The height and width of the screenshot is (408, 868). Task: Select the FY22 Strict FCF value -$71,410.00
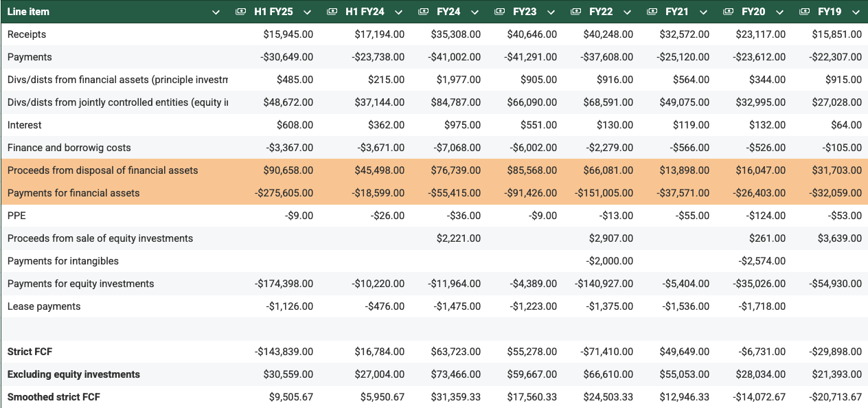(x=604, y=352)
